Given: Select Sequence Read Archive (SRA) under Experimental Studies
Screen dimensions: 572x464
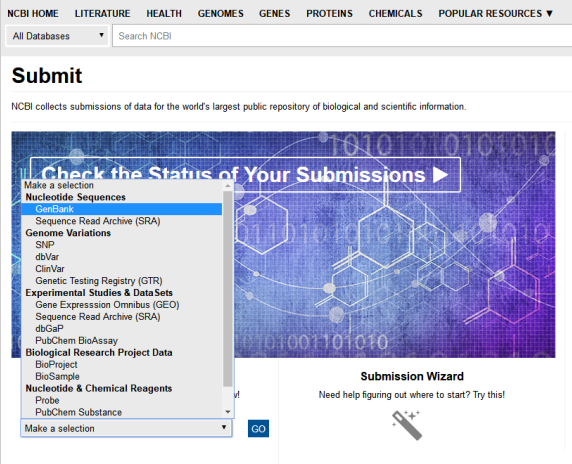Looking at the screenshot, I should tap(122, 317).
